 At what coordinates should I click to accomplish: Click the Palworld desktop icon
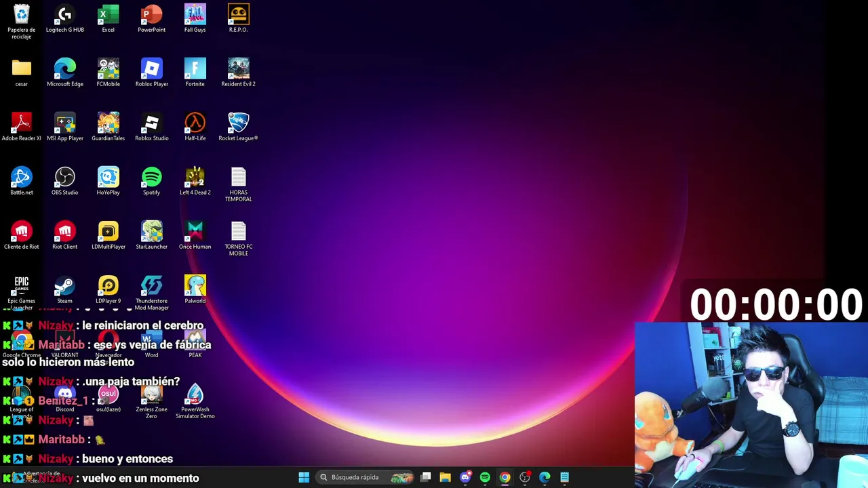click(195, 290)
